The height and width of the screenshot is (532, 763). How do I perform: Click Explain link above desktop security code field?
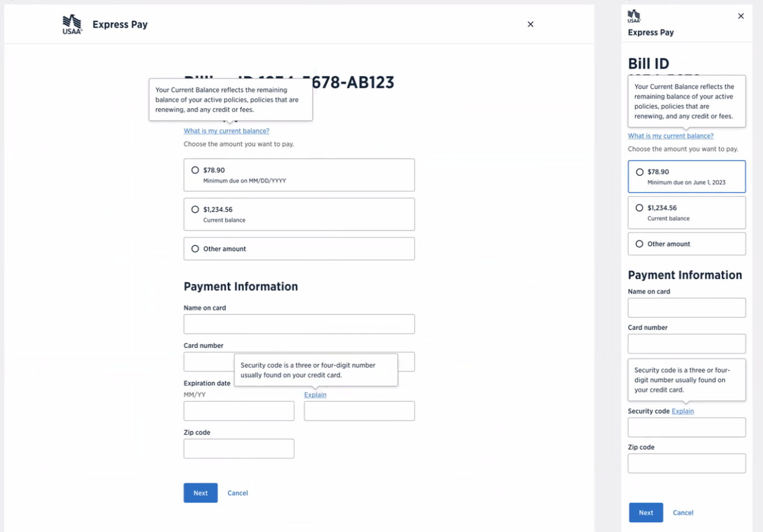pos(315,395)
